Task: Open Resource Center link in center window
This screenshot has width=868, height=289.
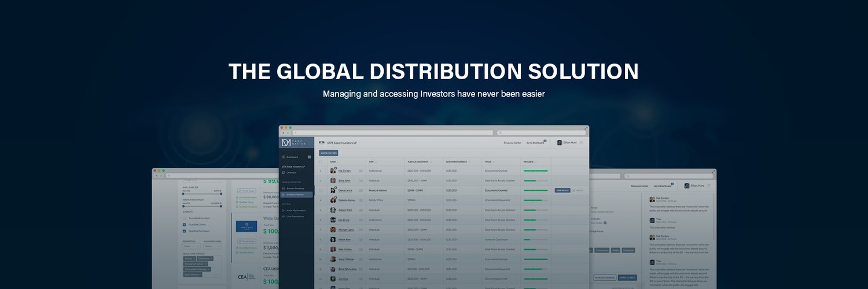Action: coord(512,143)
